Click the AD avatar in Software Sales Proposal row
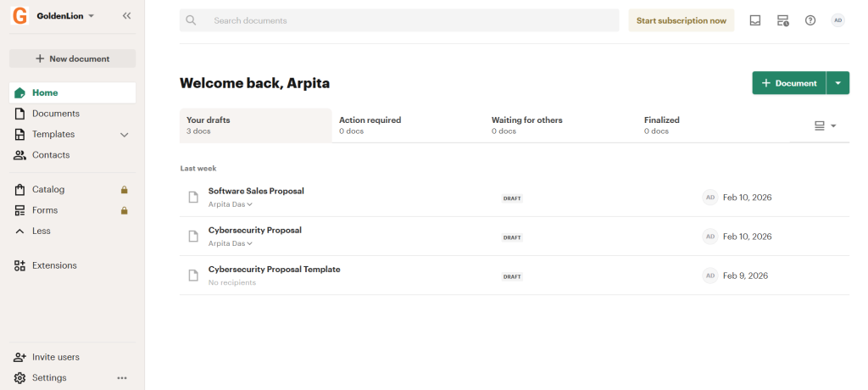 [710, 198]
